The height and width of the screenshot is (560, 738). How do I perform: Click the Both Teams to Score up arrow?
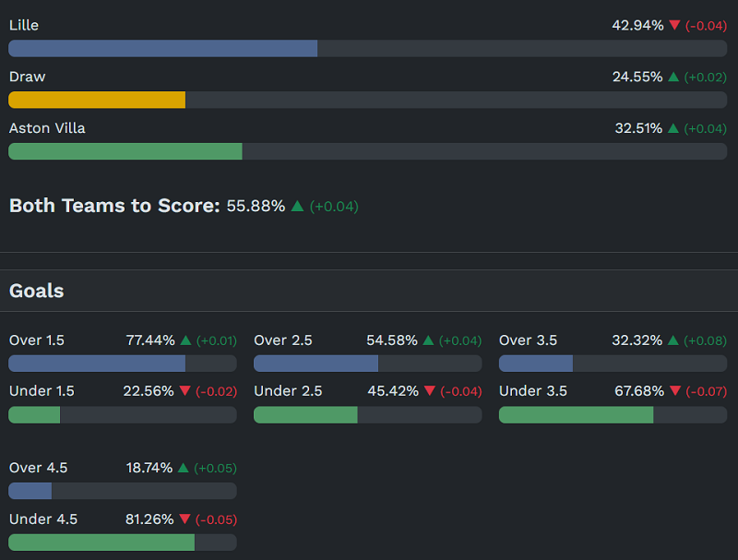click(x=297, y=207)
